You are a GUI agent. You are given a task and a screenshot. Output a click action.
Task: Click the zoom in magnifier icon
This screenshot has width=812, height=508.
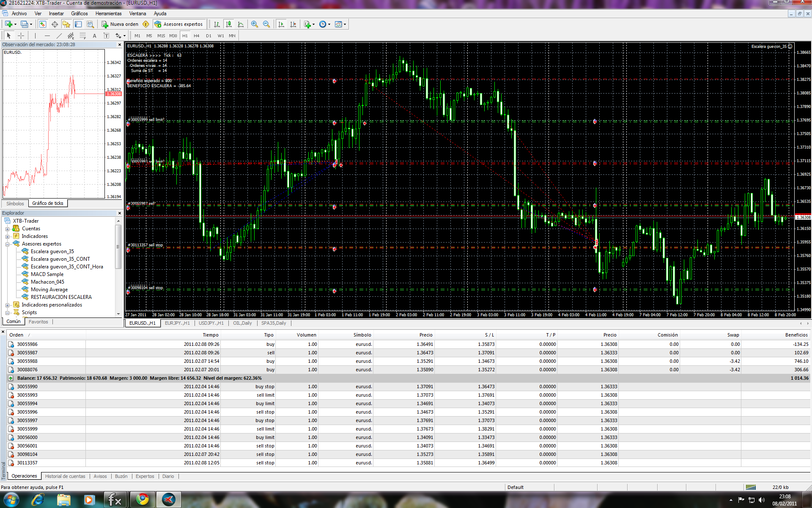254,24
